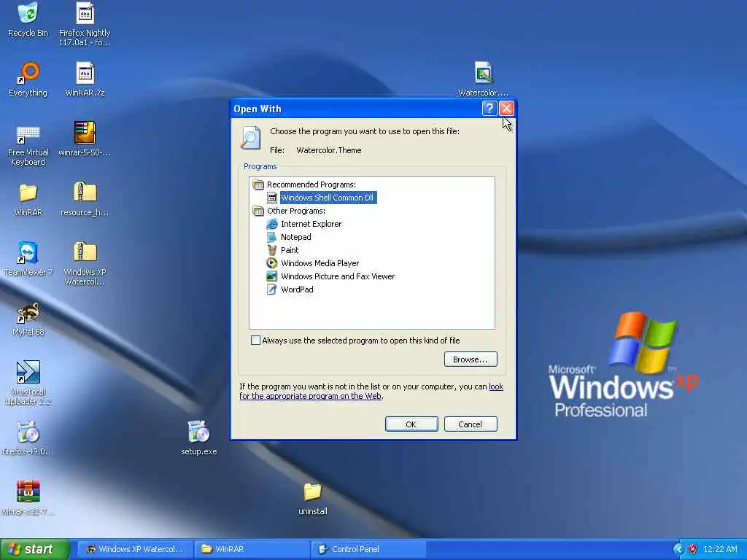Switch to Control Panel taskbar window
The image size is (747, 560).
368,549
